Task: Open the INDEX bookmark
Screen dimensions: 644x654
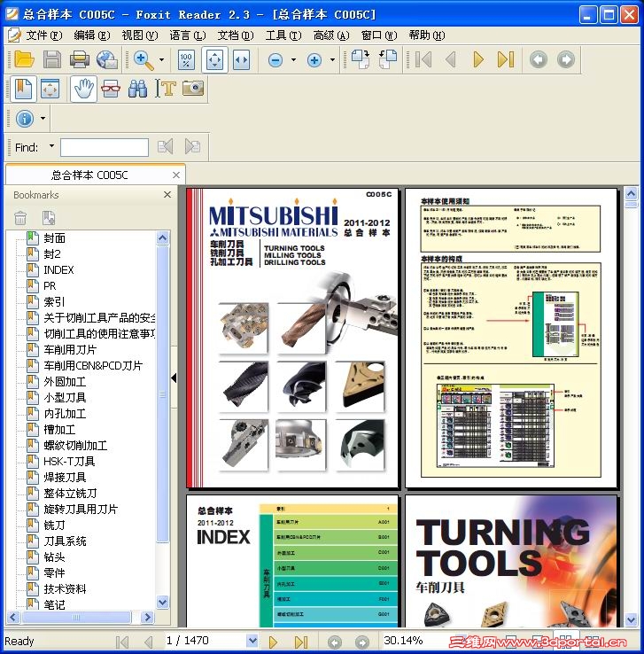Action: (58, 270)
